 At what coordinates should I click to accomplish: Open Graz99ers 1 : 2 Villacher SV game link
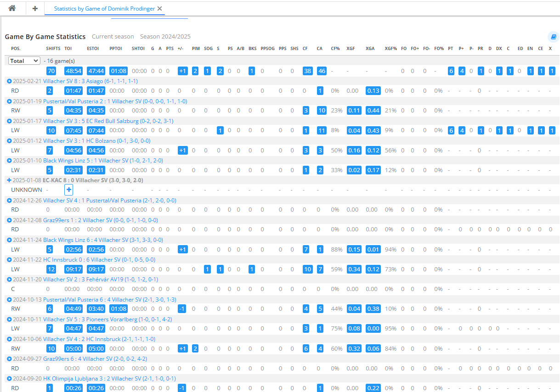tap(101, 220)
